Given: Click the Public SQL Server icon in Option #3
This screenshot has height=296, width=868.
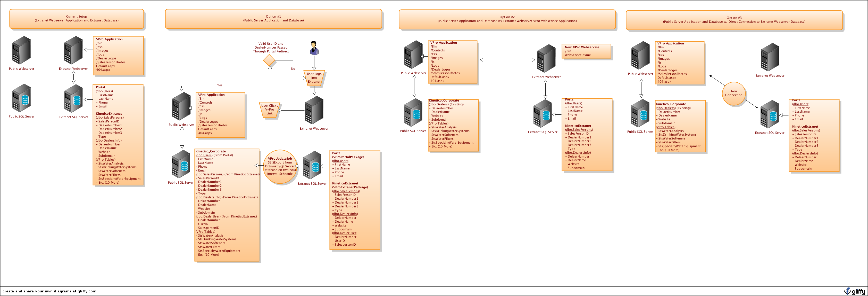Looking at the screenshot, I should [640, 113].
